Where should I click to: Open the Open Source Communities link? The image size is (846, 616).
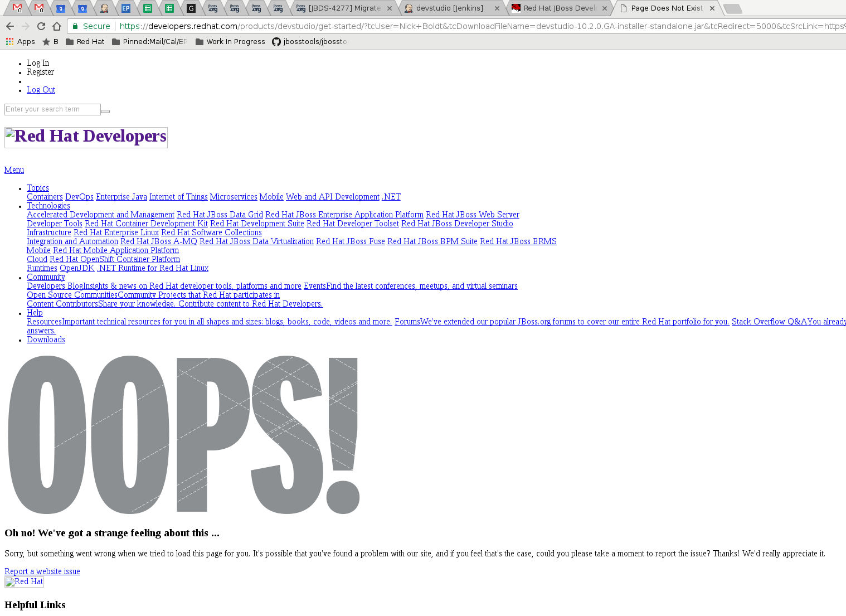(x=153, y=295)
